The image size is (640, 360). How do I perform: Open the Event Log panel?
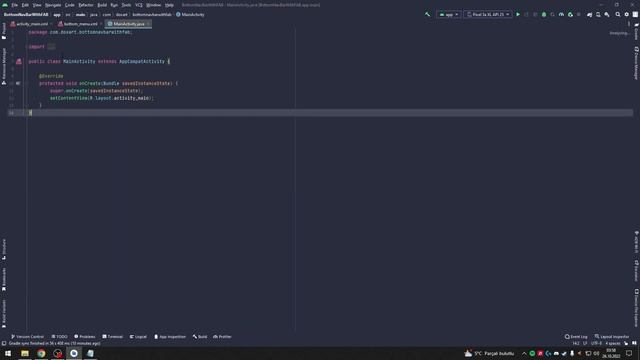[576, 337]
